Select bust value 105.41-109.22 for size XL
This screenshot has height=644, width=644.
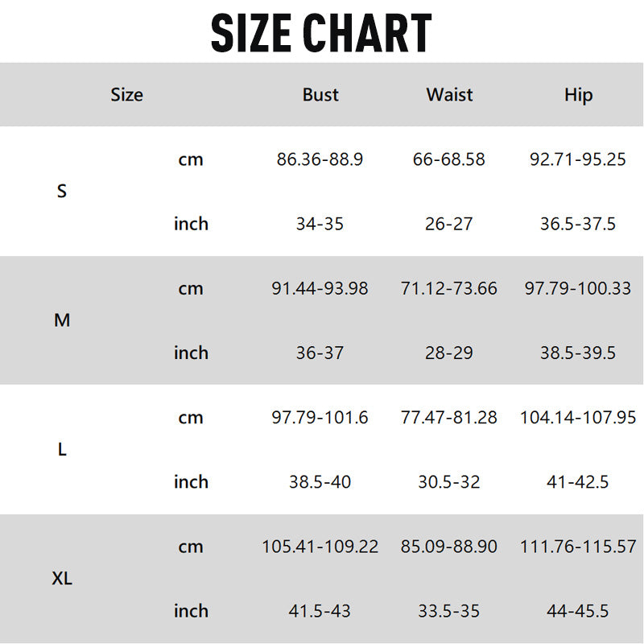pyautogui.click(x=320, y=547)
